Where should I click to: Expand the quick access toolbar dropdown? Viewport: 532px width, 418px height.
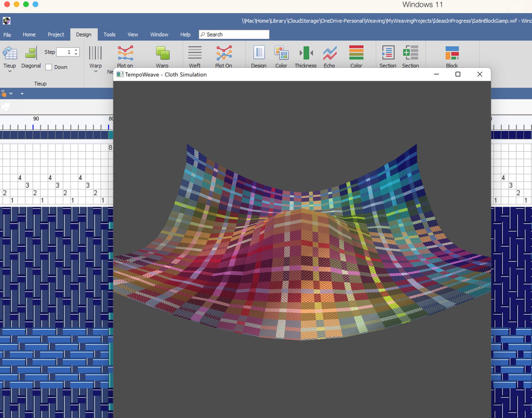click(22, 93)
